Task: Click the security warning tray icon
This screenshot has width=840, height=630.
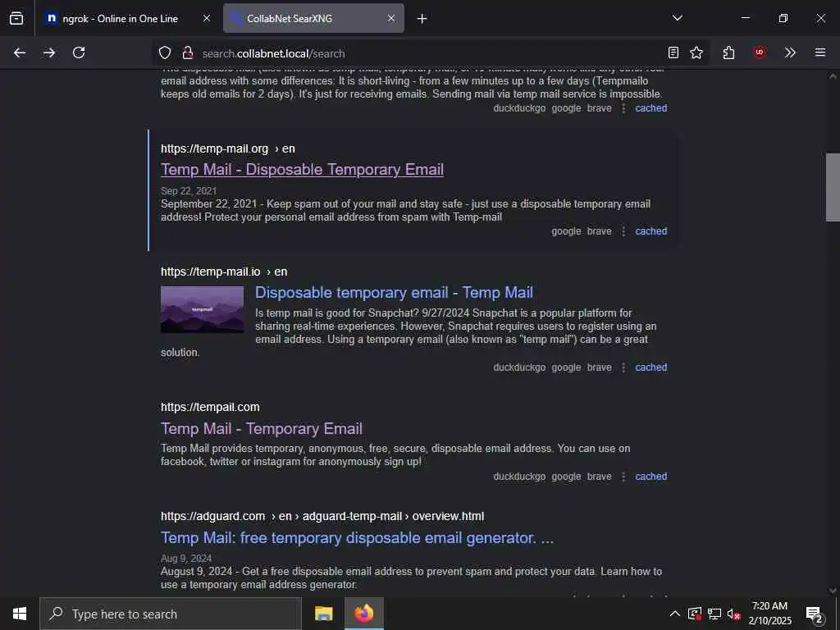Action: click(x=695, y=614)
